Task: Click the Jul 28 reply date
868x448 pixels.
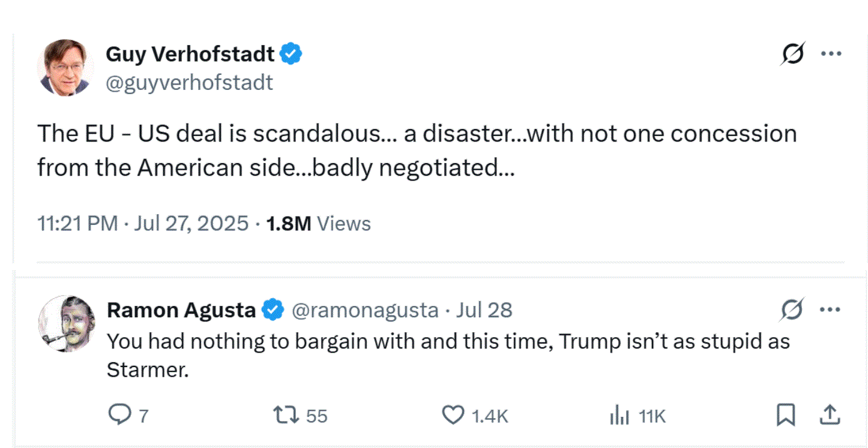Action: pyautogui.click(x=484, y=311)
